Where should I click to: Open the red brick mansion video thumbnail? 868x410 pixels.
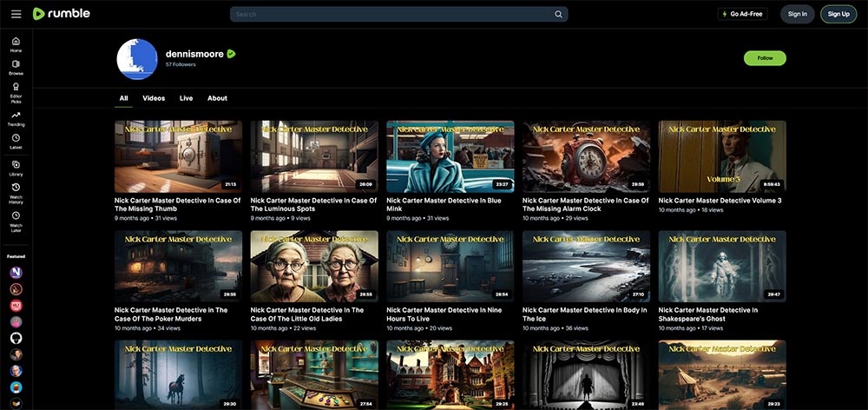(x=450, y=375)
